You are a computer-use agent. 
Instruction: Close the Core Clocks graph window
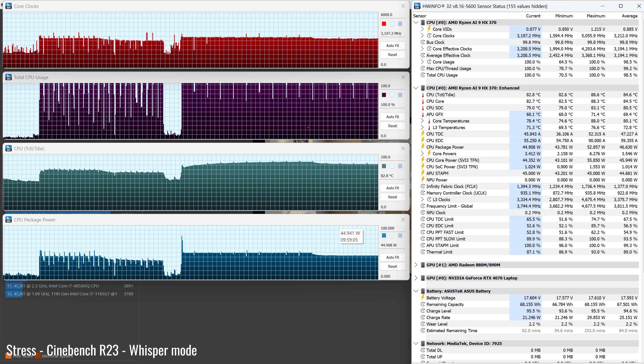403,6
